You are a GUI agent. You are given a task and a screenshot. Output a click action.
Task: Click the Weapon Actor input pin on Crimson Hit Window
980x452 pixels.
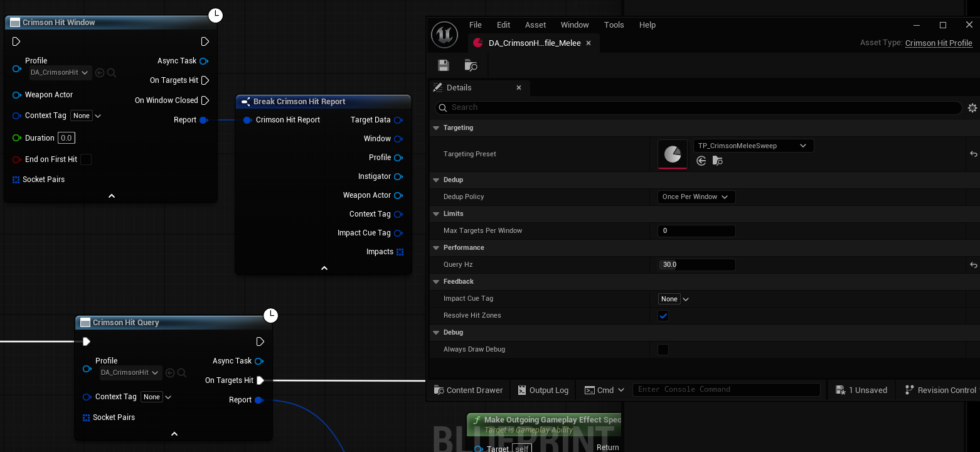(x=17, y=95)
